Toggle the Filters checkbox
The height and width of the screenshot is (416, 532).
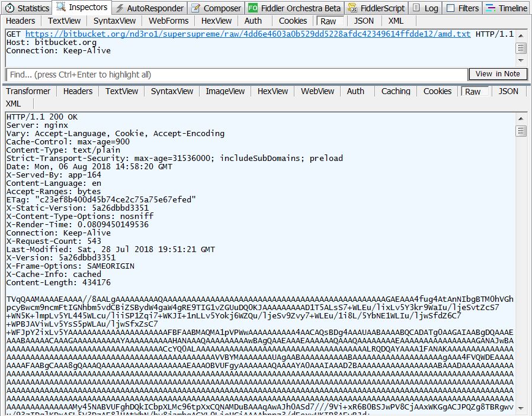tap(451, 8)
